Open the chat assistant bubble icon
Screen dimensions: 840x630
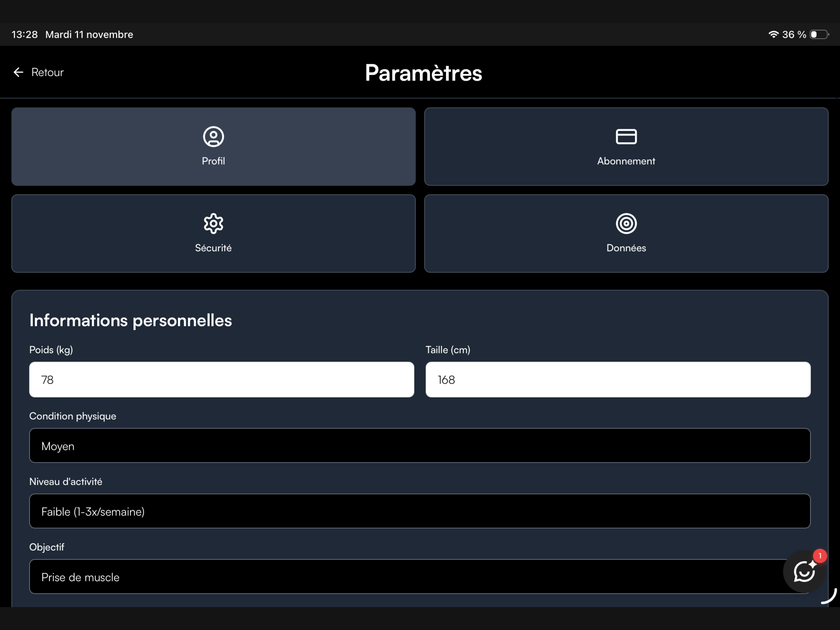[x=804, y=571]
